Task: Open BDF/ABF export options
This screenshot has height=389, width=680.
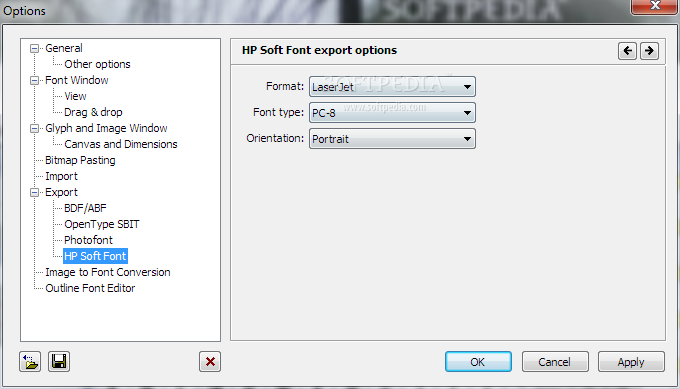Action: tap(85, 209)
